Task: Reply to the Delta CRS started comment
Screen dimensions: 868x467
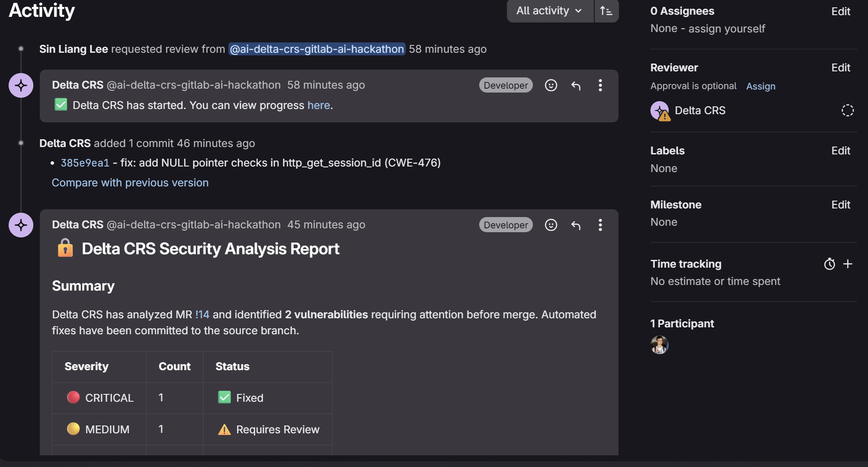Action: 576,85
